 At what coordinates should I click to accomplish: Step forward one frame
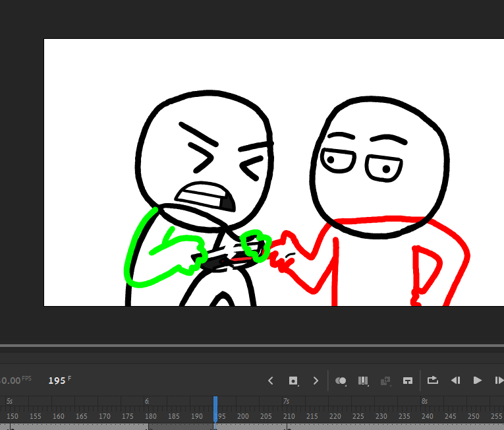pyautogui.click(x=499, y=381)
